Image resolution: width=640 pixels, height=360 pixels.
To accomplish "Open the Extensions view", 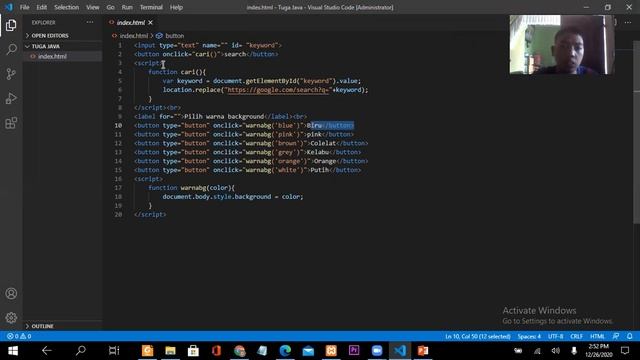I will (11, 123).
